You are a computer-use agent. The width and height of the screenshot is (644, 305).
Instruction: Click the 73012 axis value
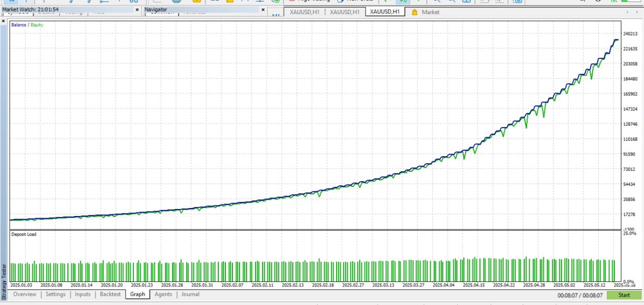click(x=630, y=169)
